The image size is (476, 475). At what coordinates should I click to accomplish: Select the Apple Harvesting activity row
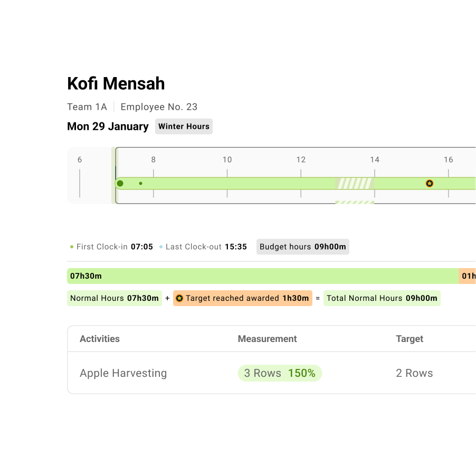click(x=123, y=373)
